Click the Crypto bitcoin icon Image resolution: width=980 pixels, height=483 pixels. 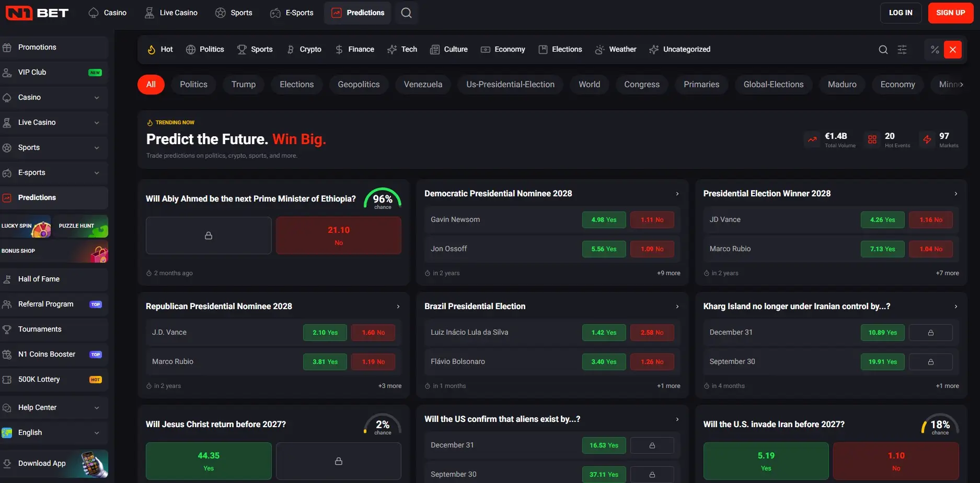tap(291, 50)
